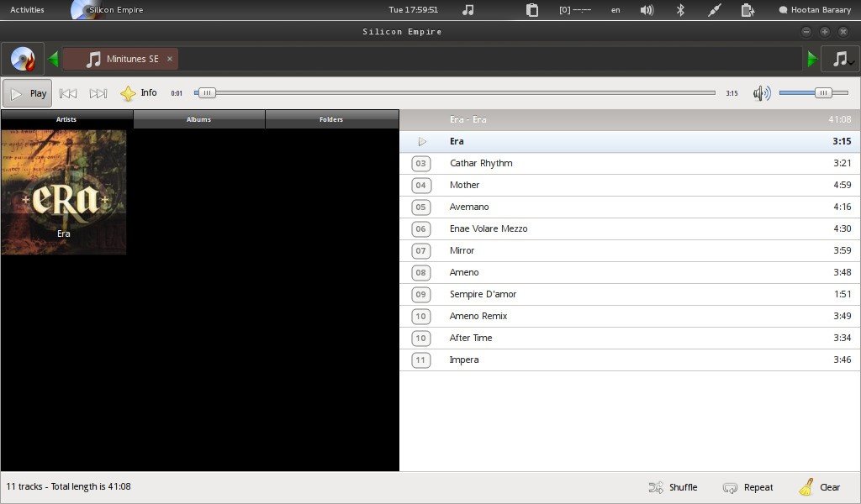This screenshot has width=861, height=504.
Task: Select track Ameno Remix
Action: 630,317
